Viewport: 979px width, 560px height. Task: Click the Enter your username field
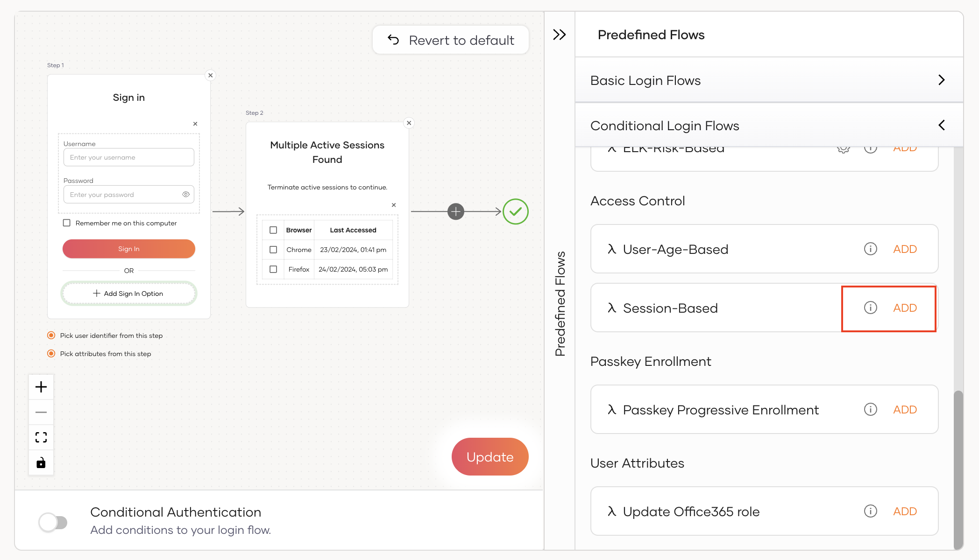128,157
